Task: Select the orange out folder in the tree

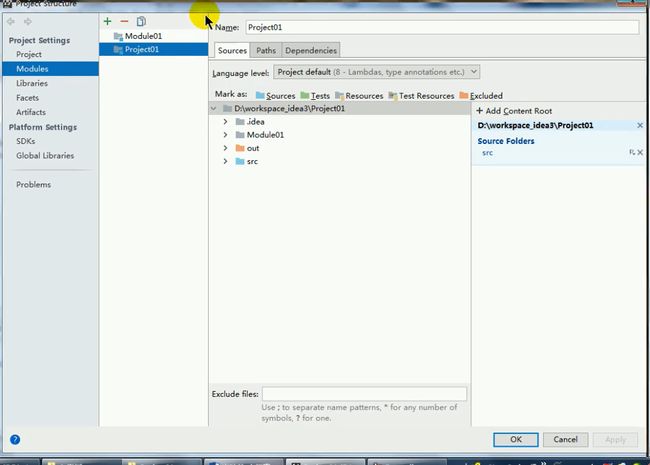Action: coord(247,148)
